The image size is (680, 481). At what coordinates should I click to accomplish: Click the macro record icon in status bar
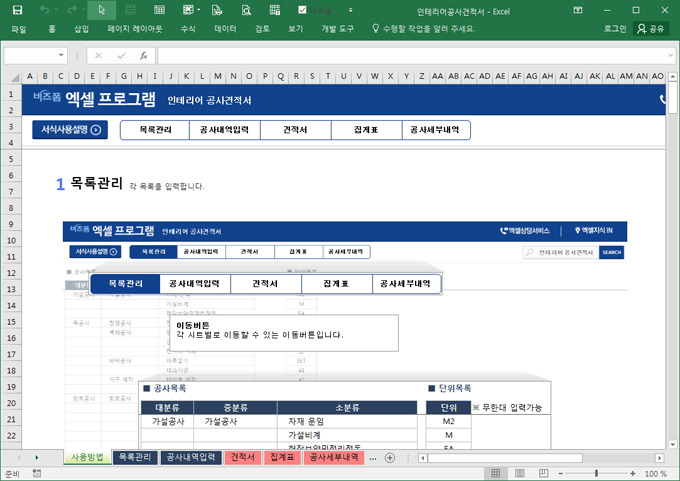tap(37, 474)
